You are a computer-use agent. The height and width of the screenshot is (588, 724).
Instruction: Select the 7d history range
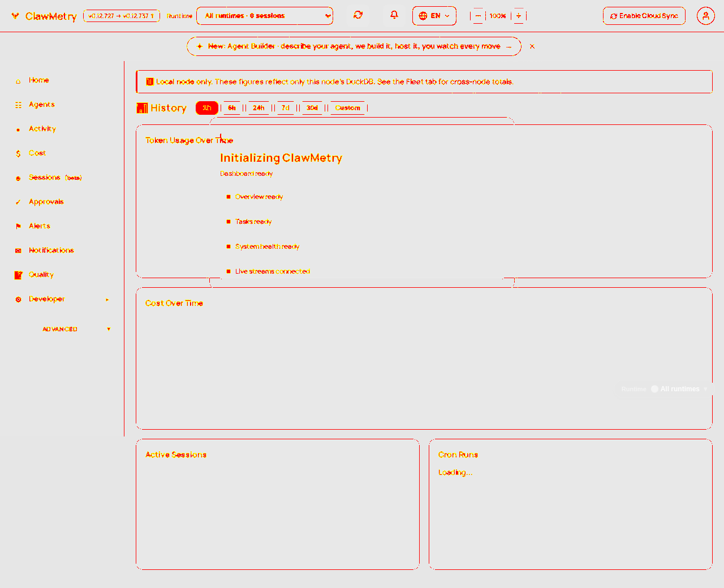tap(286, 108)
